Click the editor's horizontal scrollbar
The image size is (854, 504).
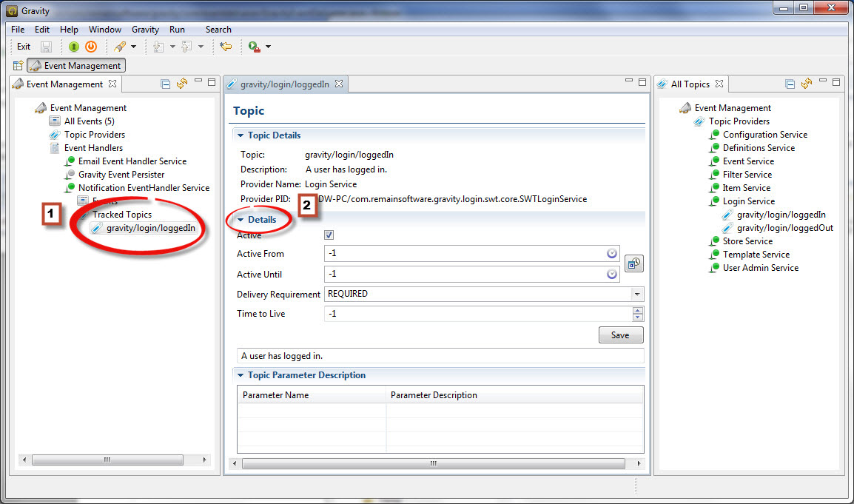433,464
